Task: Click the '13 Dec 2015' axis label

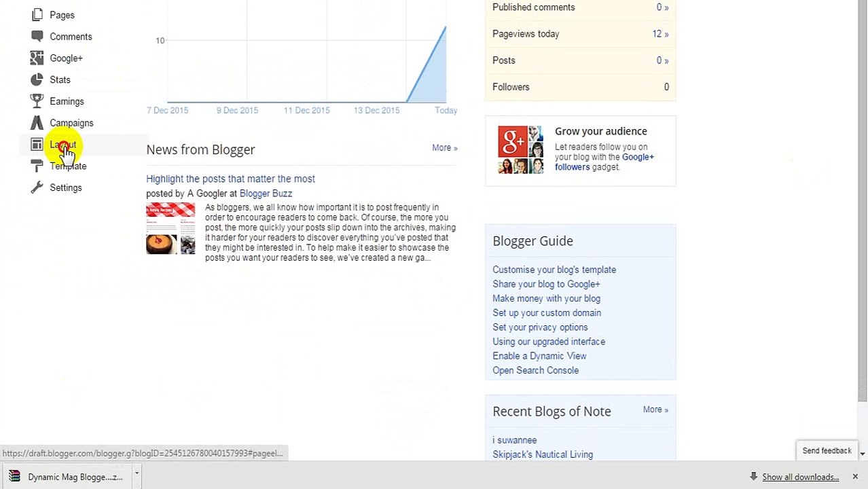Action: coord(376,110)
